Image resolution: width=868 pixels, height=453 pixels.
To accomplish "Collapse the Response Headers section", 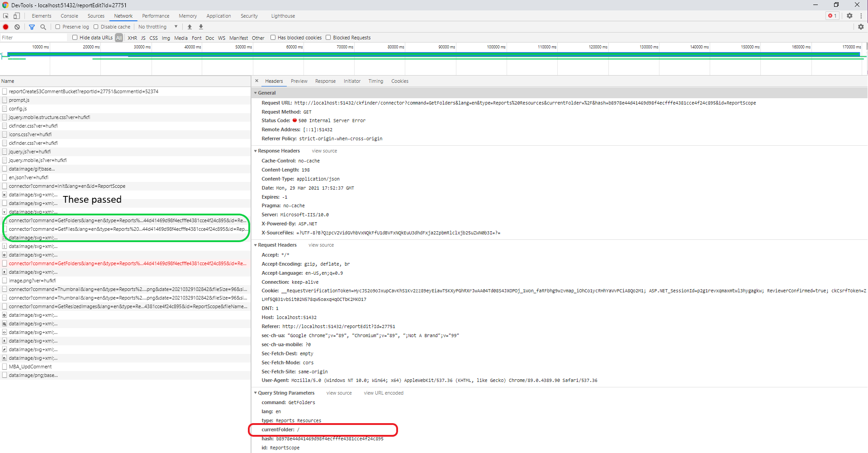I will coord(256,151).
